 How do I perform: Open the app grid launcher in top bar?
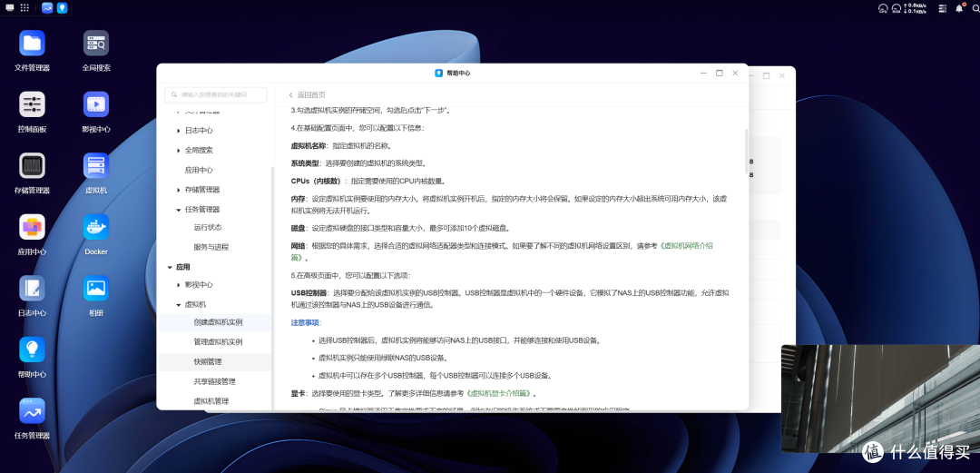coord(24,8)
